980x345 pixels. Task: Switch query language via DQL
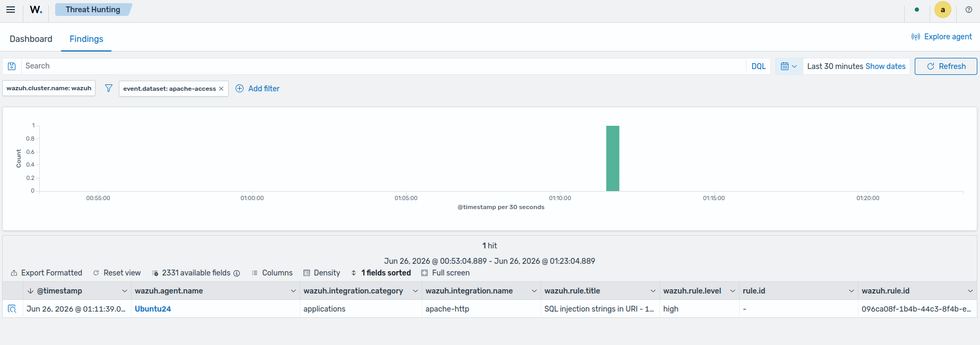point(758,66)
